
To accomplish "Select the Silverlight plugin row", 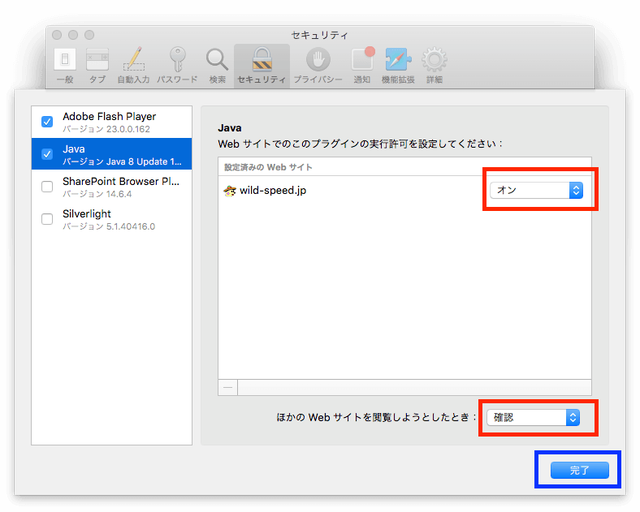I will (x=112, y=219).
